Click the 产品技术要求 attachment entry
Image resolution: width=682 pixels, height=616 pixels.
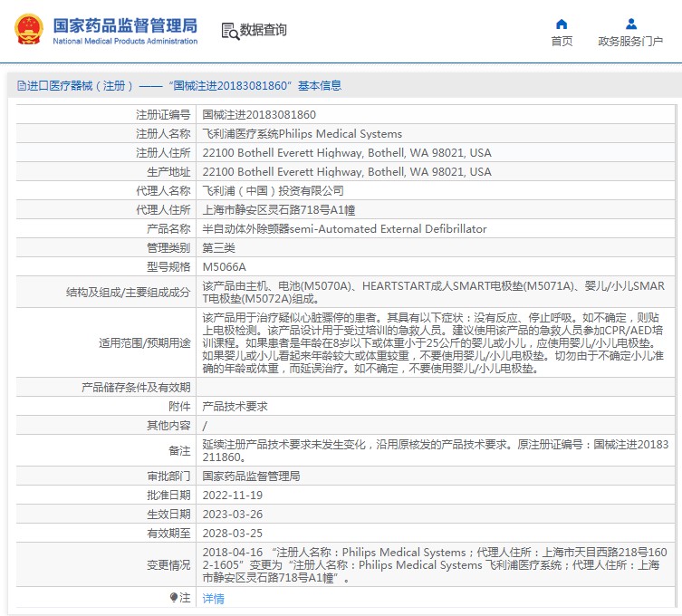(235, 407)
